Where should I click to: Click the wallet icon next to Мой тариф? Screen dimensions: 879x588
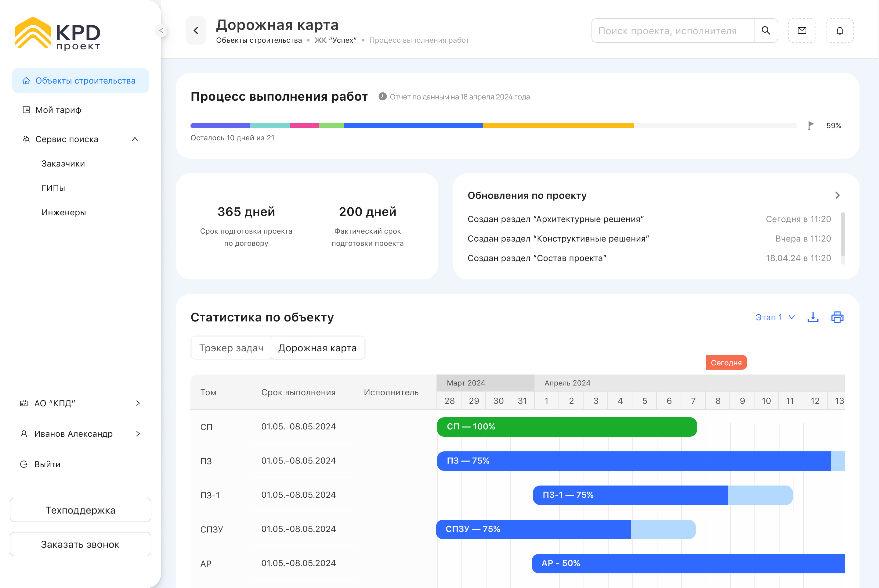click(x=26, y=110)
